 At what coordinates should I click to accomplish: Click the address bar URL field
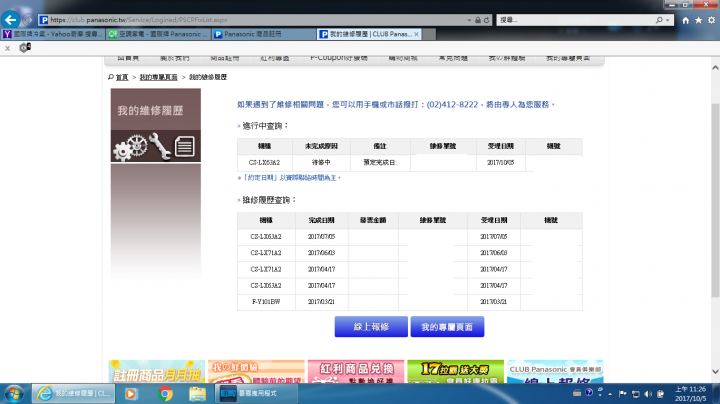[253, 20]
